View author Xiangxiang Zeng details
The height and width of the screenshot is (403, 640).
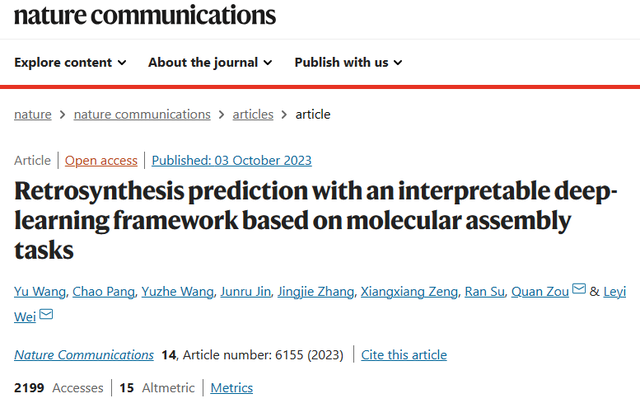408,292
